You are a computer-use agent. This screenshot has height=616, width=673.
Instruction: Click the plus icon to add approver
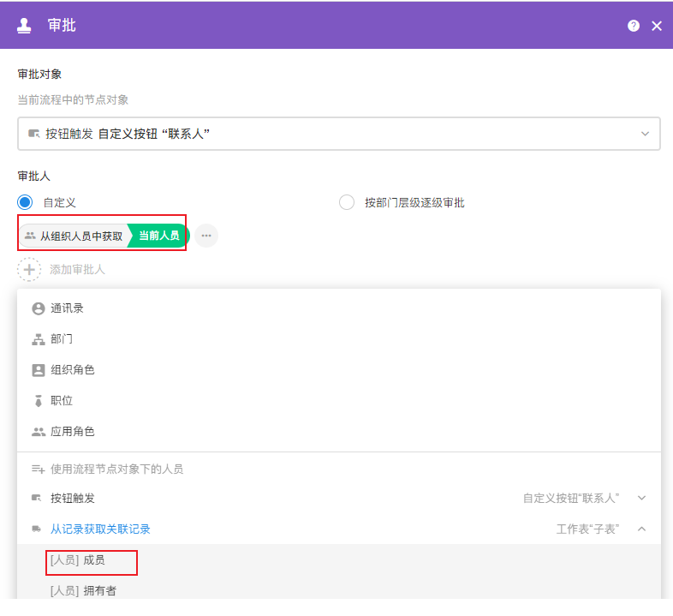(x=29, y=269)
